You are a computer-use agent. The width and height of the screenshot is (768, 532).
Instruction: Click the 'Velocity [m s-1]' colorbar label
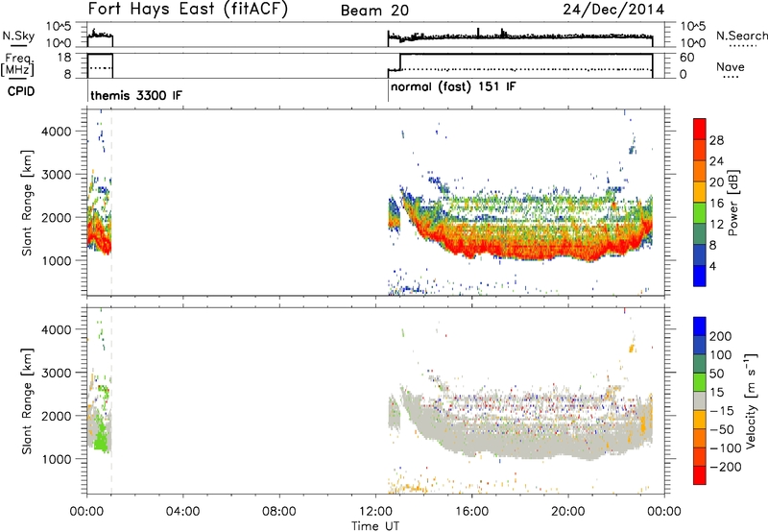(751, 400)
